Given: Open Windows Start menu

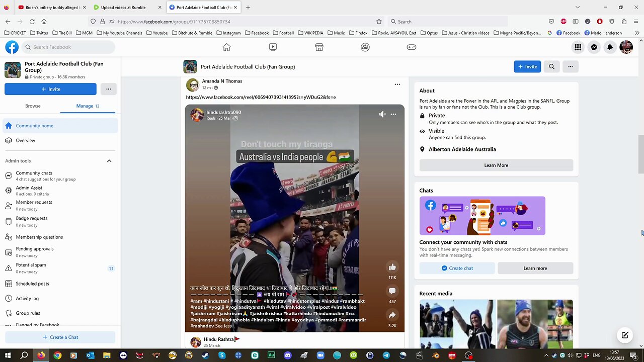Looking at the screenshot, I should (x=8, y=355).
